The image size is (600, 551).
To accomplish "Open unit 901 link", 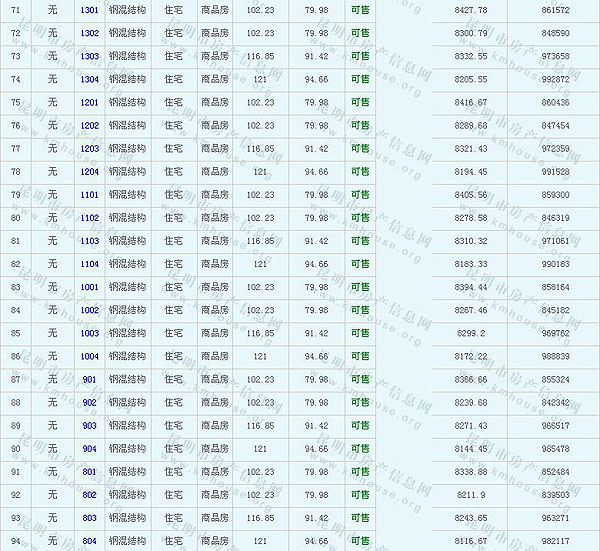I will 89,379.
